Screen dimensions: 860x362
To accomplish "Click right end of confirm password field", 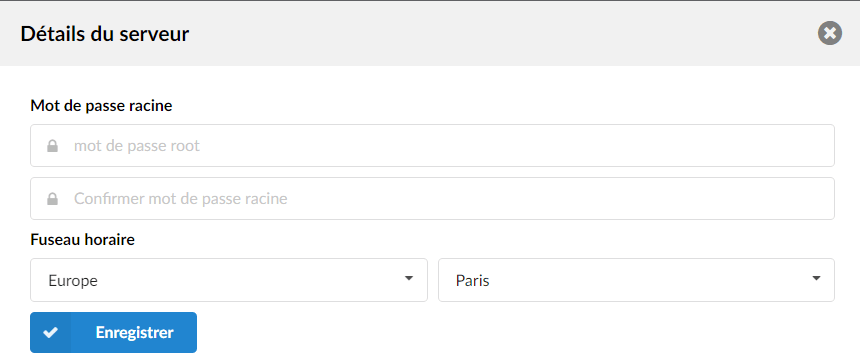I will [817, 199].
